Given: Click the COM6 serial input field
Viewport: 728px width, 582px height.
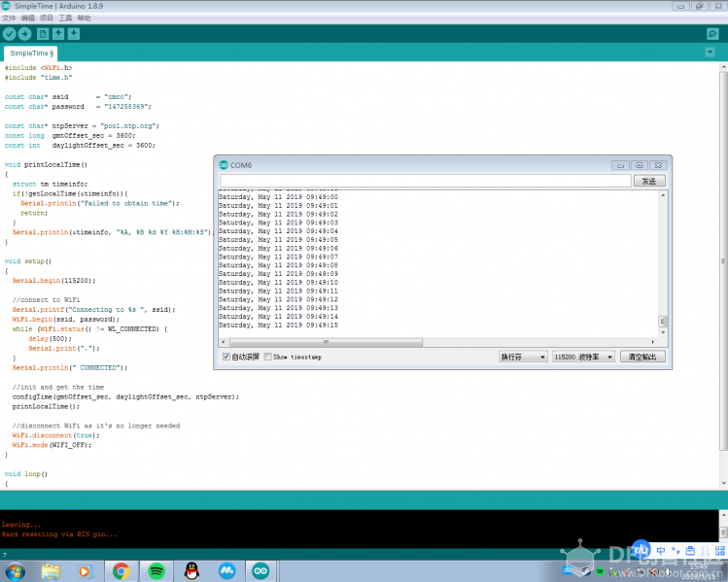Looking at the screenshot, I should [426, 181].
